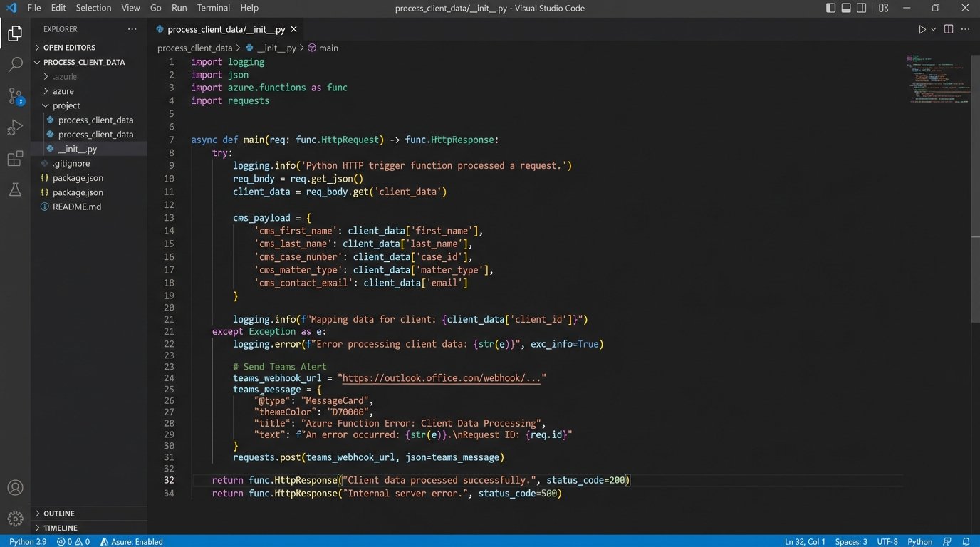
Task: Select the Explorer icon in activity bar
Action: click(15, 33)
